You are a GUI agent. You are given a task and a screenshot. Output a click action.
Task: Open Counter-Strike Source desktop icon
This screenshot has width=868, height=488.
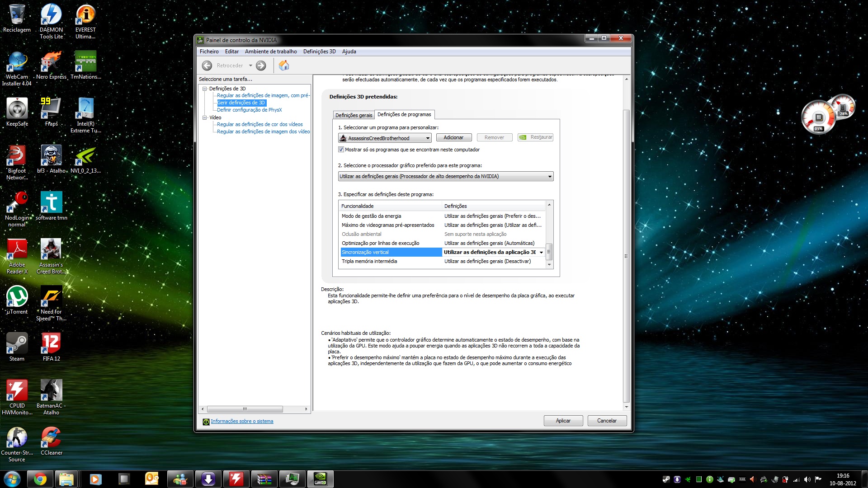17,444
